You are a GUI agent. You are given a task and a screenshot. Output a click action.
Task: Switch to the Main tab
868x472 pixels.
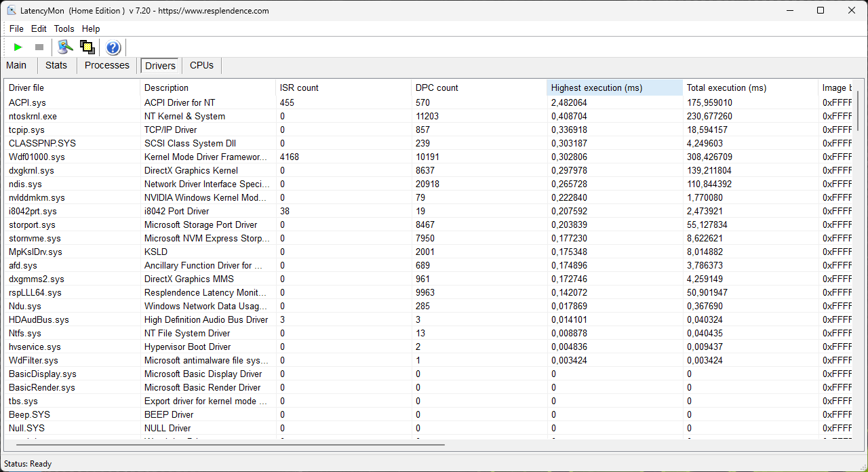click(x=16, y=65)
